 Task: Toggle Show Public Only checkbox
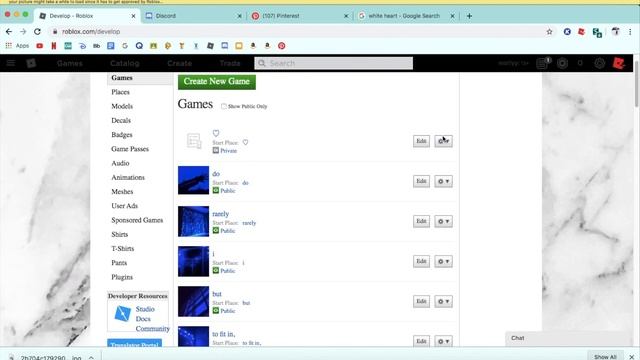tap(224, 106)
